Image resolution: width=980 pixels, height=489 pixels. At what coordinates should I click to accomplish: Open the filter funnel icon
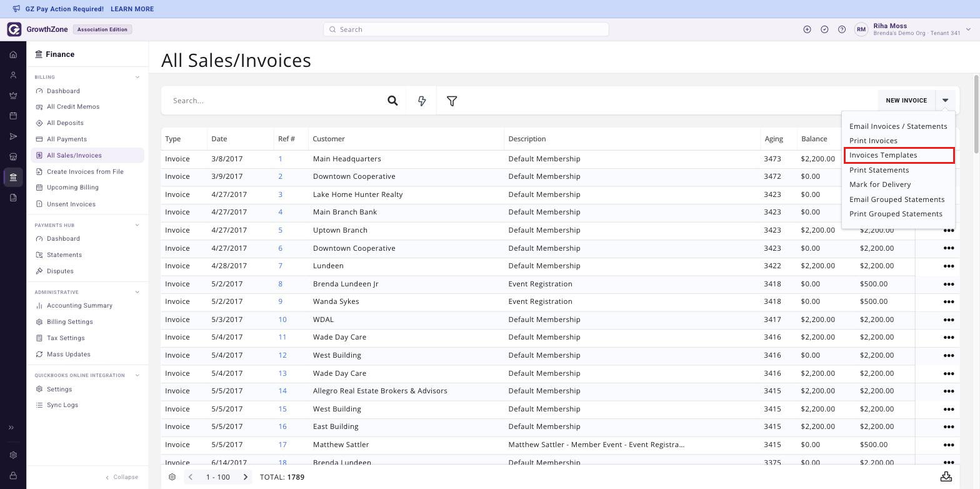click(x=452, y=101)
